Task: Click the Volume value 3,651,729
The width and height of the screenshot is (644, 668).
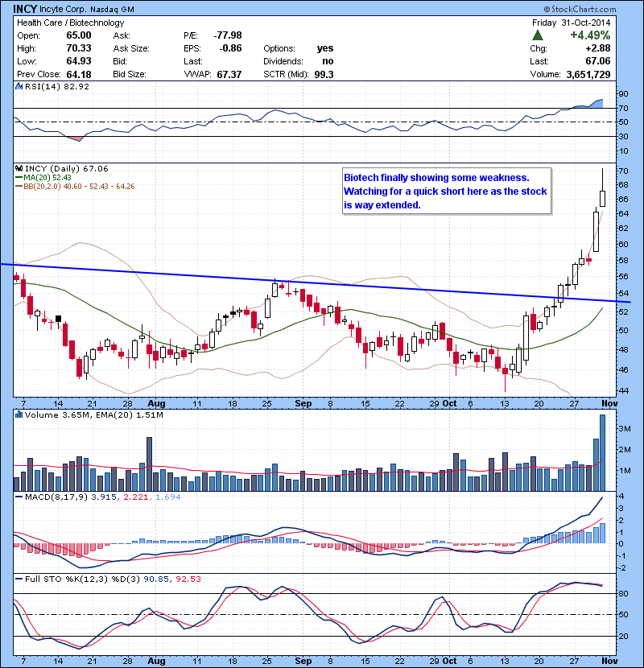Action: [588, 74]
